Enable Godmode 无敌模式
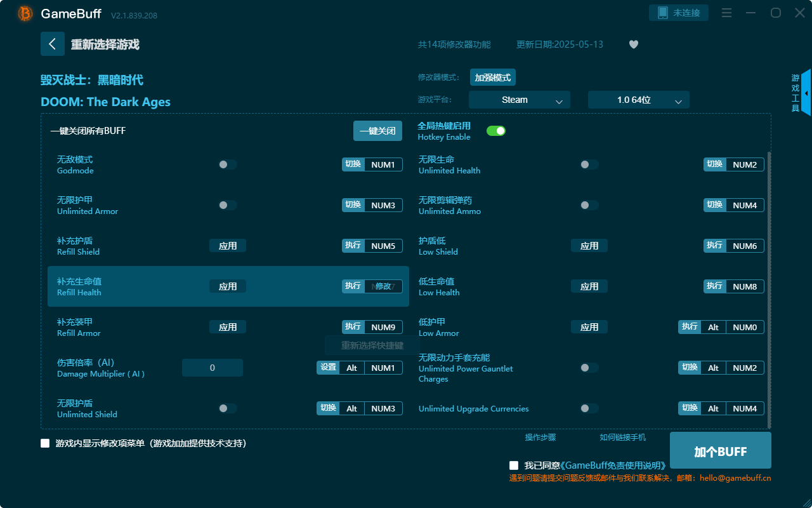812x508 pixels. [x=226, y=164]
